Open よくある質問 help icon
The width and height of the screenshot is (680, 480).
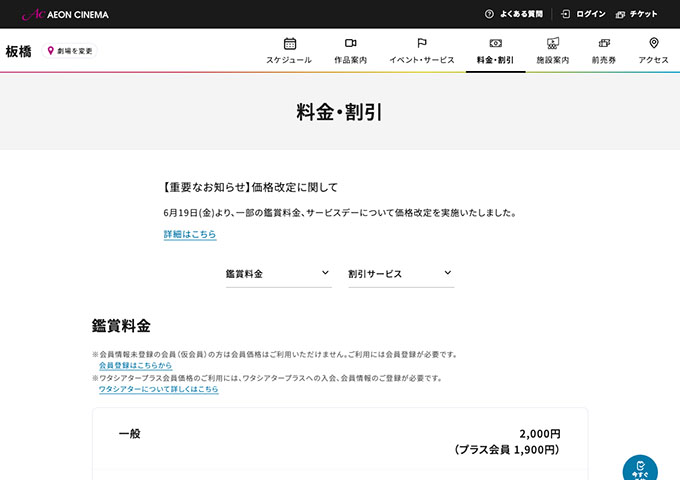pyautogui.click(x=489, y=14)
